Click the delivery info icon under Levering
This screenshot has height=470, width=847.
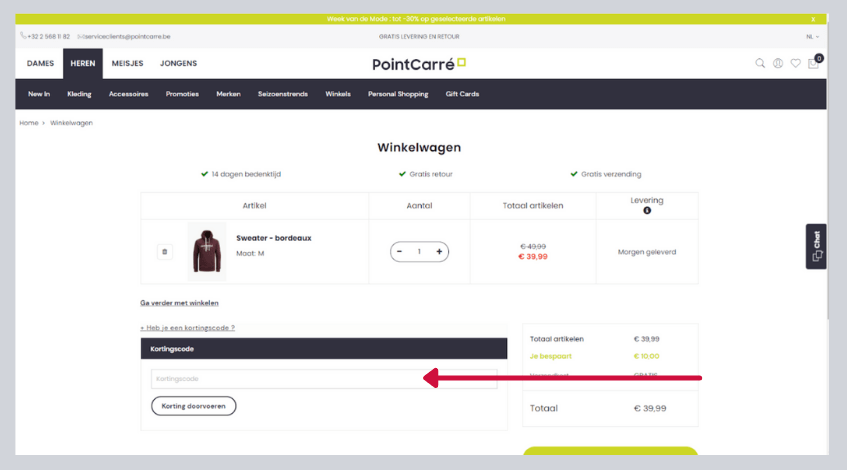647,210
